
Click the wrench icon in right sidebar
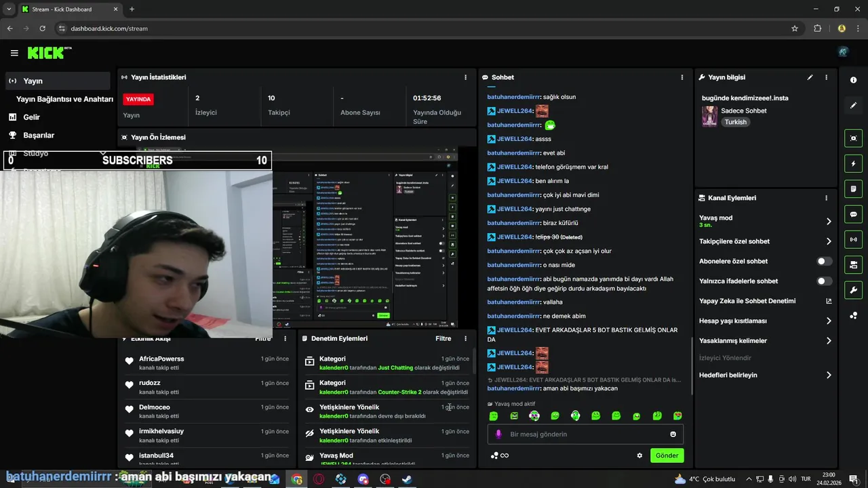tap(853, 290)
